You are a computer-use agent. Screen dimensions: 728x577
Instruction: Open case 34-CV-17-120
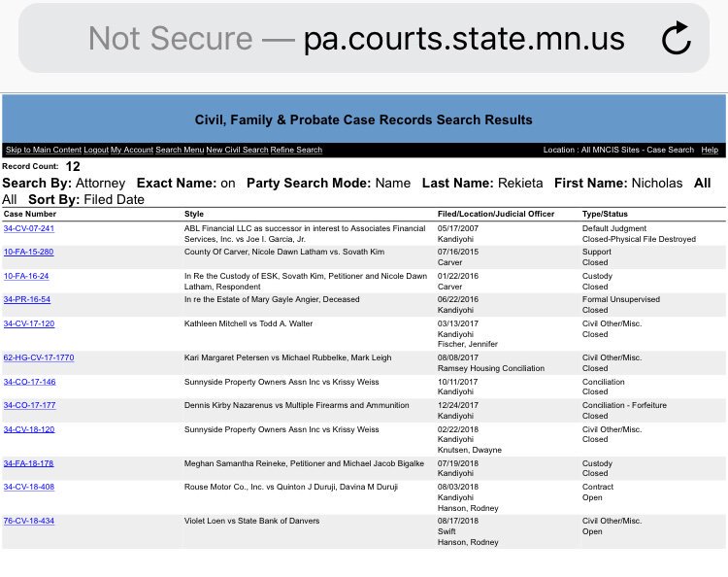(x=29, y=323)
